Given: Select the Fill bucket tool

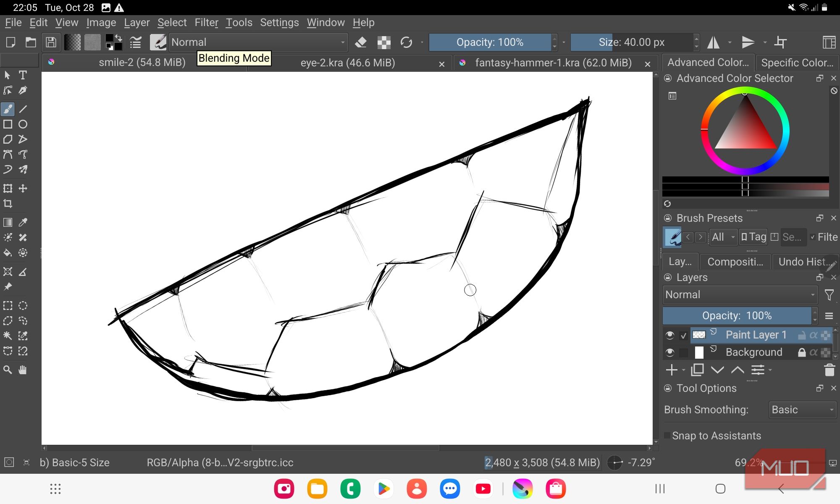Looking at the screenshot, I should click(x=8, y=253).
